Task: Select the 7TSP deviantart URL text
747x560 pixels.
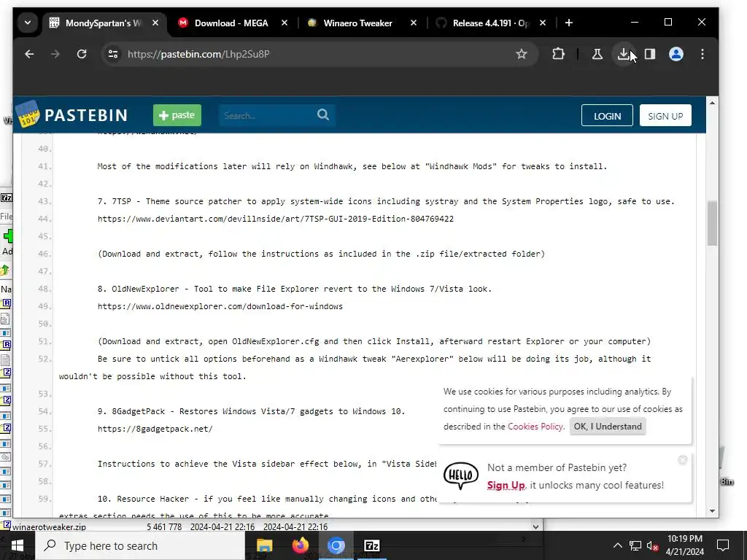Action: click(275, 219)
